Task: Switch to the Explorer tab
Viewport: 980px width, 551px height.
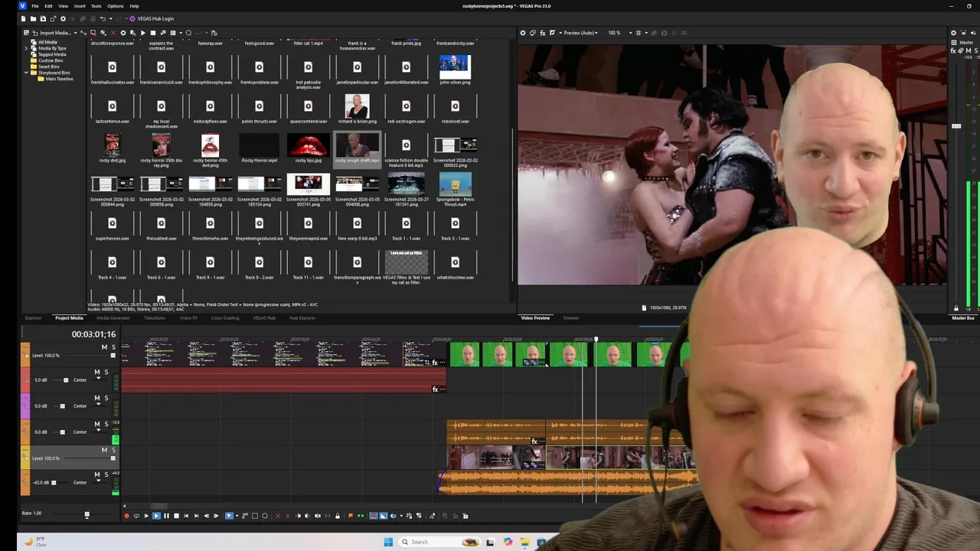Action: tap(33, 318)
